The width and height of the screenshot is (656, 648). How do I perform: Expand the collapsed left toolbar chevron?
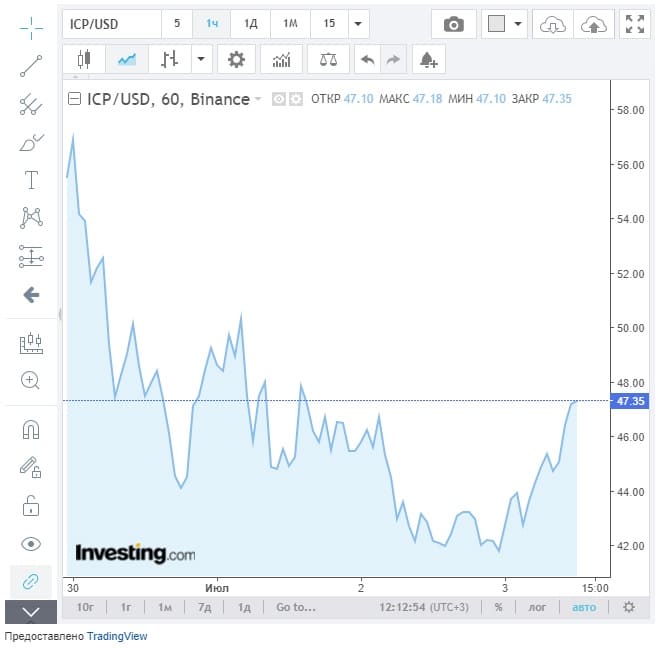pos(31,611)
